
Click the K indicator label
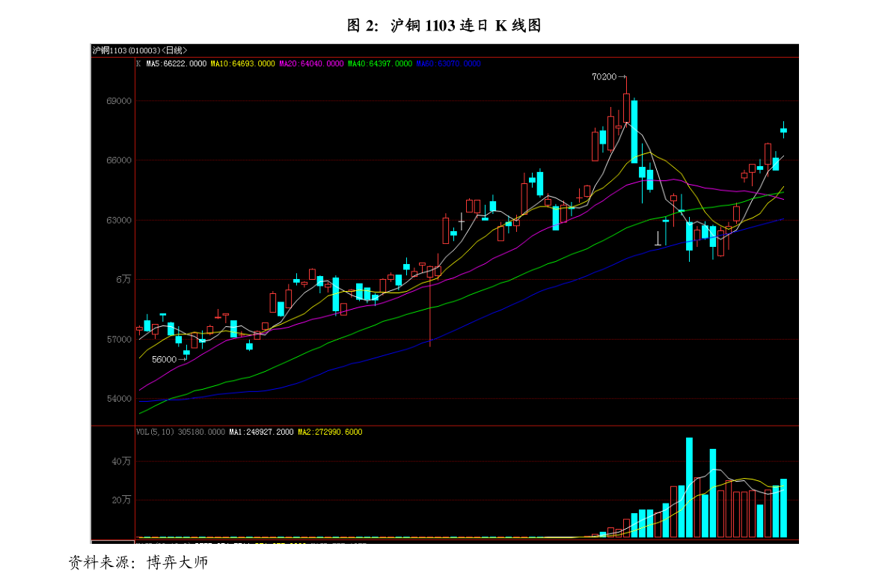(x=138, y=64)
